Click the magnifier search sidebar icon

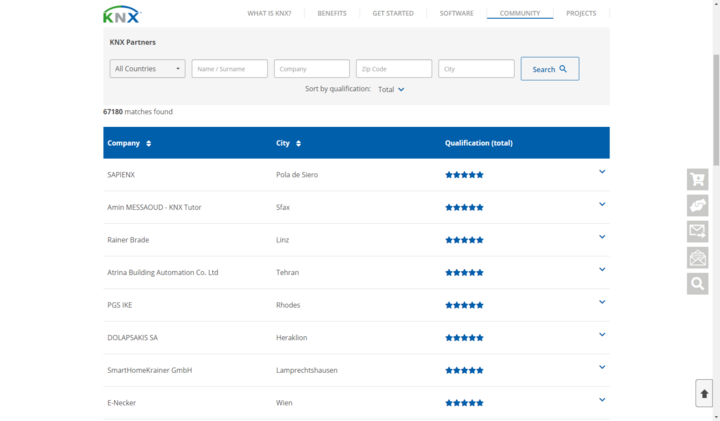pyautogui.click(x=698, y=284)
